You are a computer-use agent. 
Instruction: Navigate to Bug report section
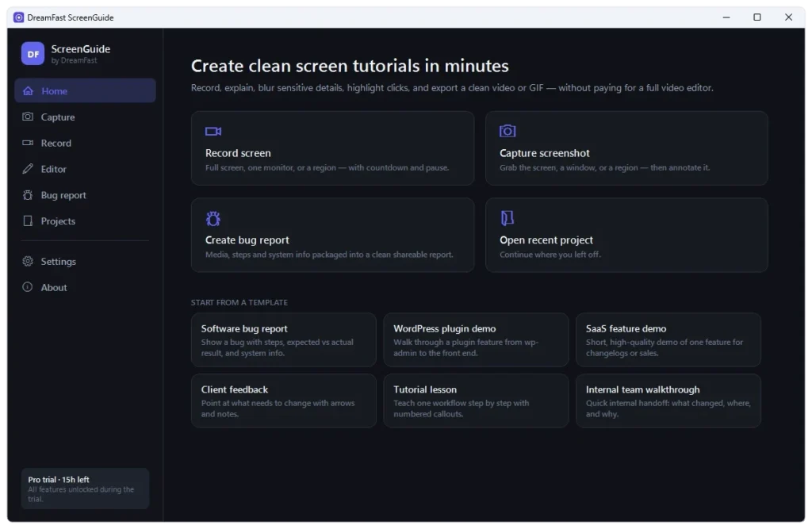tap(85, 195)
